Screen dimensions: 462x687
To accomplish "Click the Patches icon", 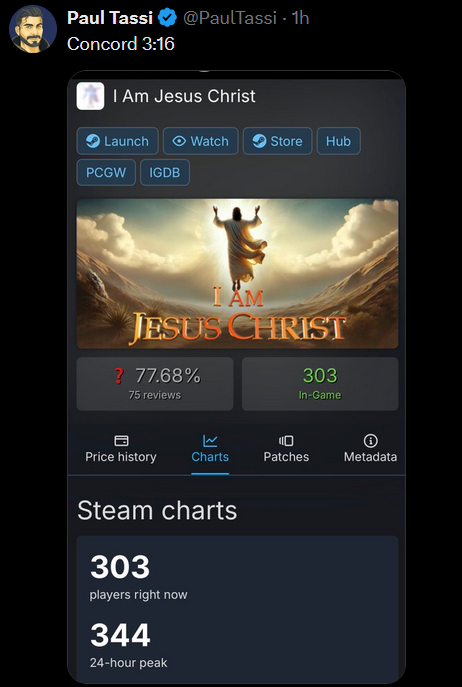I will (x=286, y=440).
